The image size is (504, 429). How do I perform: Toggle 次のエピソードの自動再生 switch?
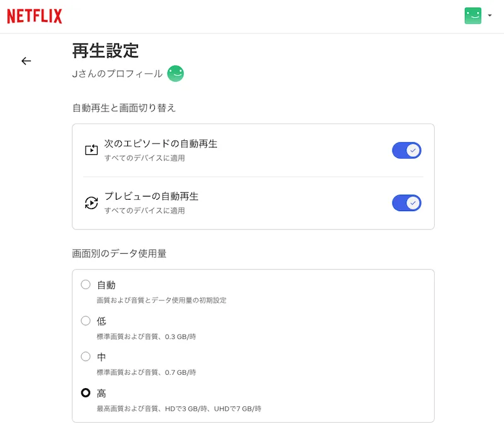coord(406,151)
